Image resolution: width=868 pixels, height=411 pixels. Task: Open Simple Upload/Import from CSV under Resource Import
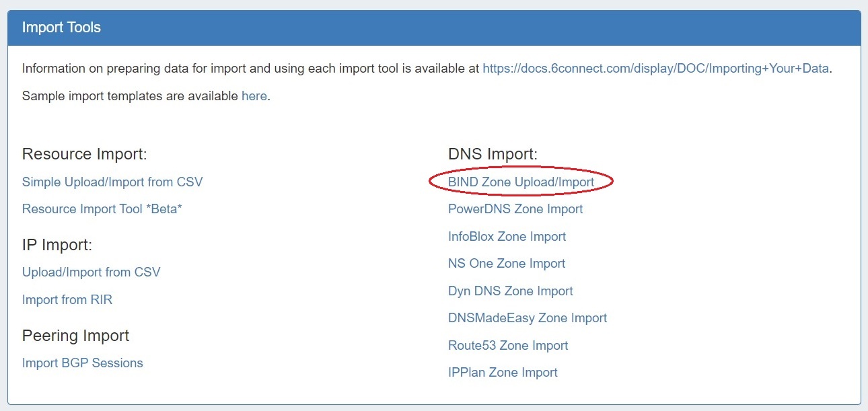pyautogui.click(x=112, y=182)
